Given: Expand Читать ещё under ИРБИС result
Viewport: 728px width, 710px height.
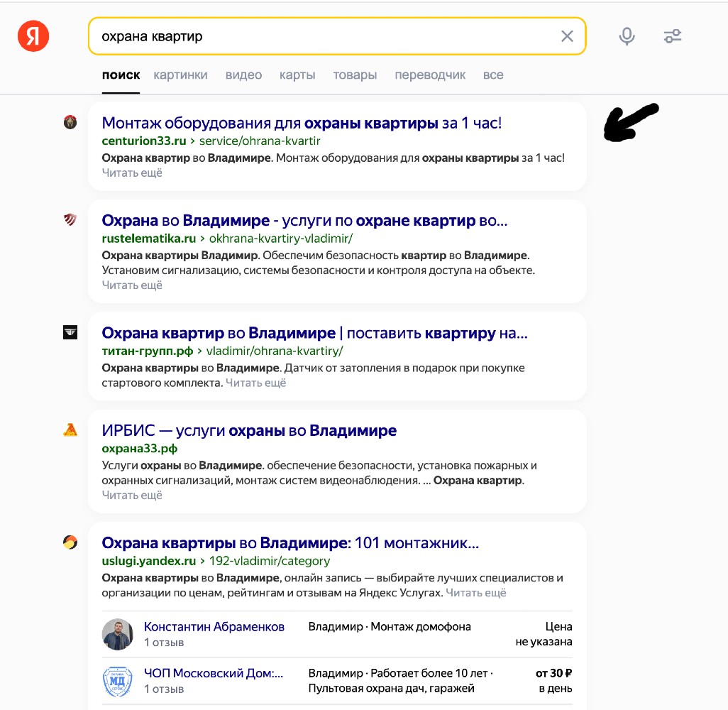Looking at the screenshot, I should click(132, 496).
